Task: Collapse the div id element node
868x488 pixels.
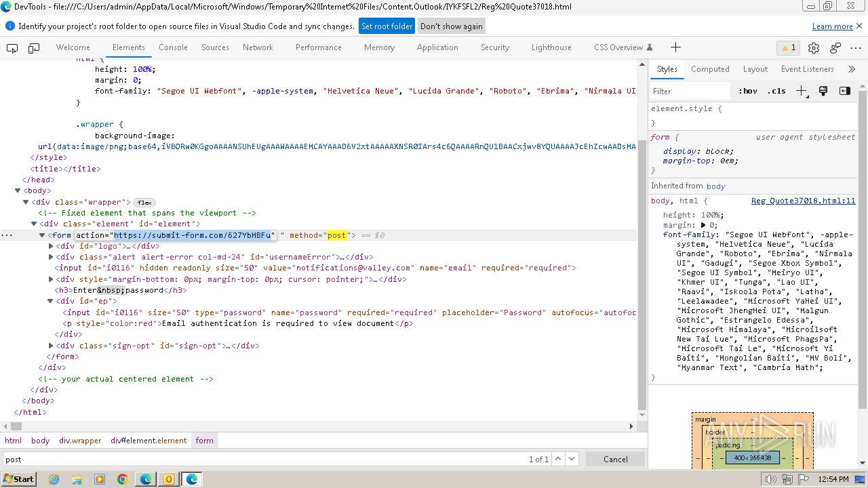Action: (x=35, y=224)
